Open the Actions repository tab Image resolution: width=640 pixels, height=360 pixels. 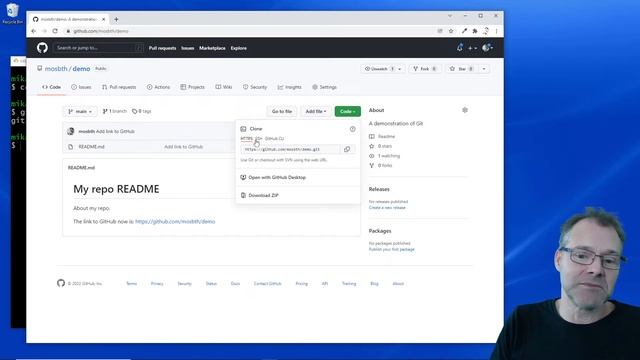(158, 87)
